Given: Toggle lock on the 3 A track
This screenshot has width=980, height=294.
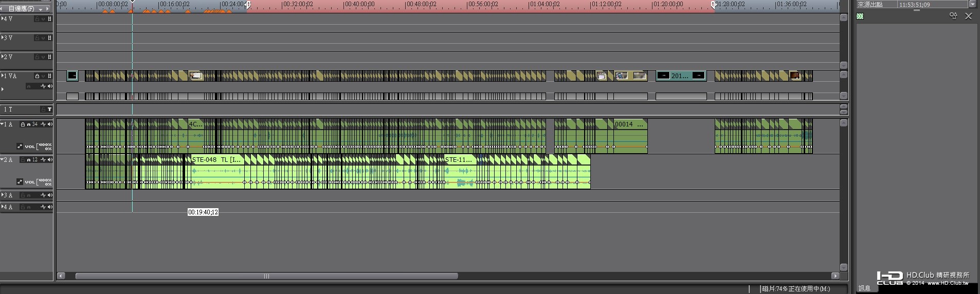Looking at the screenshot, I should pyautogui.click(x=23, y=195).
